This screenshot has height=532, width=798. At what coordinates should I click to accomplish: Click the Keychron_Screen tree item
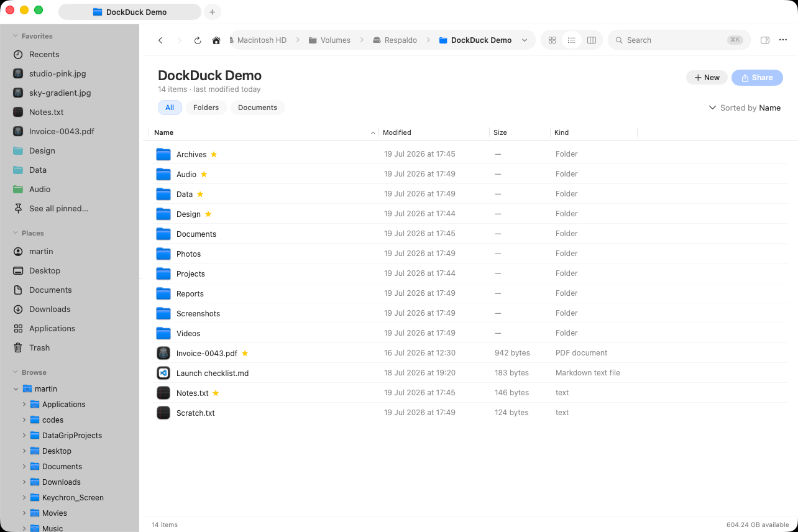click(73, 498)
